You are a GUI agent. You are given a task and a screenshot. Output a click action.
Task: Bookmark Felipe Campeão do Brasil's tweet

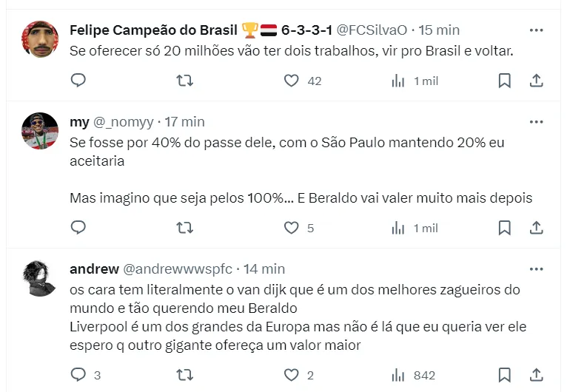point(504,81)
